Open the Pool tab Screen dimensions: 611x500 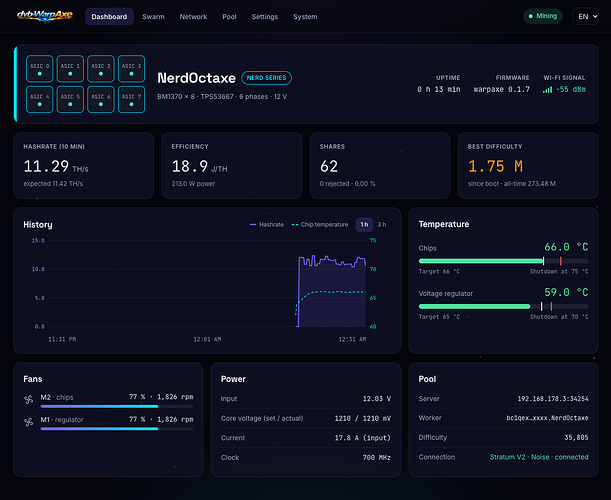click(229, 17)
